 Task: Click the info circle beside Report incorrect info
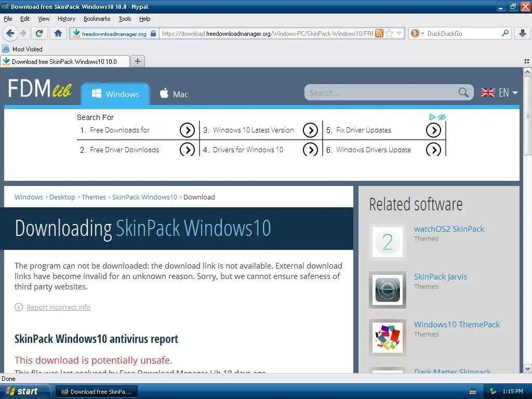click(18, 307)
